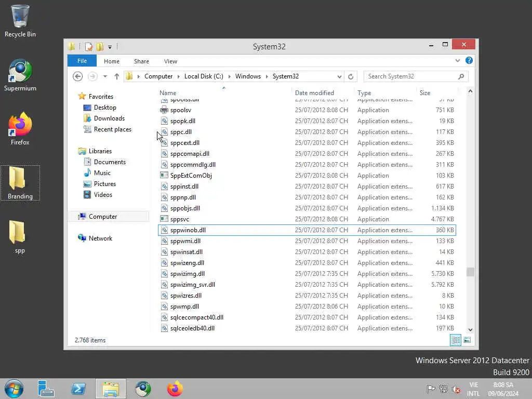The width and height of the screenshot is (532, 399).
Task: Select the sqlcecompact40.dll file
Action: (x=307, y=317)
